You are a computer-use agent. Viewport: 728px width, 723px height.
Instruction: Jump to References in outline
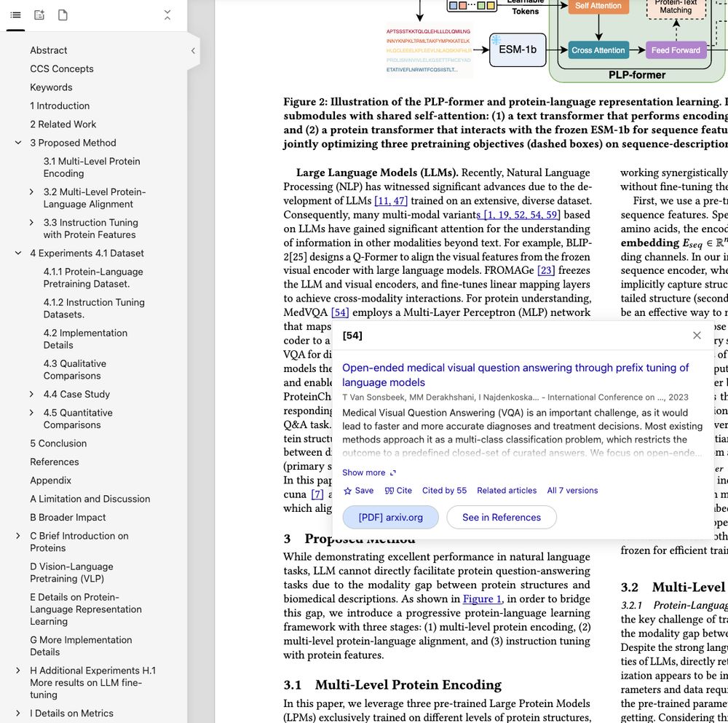tap(55, 462)
